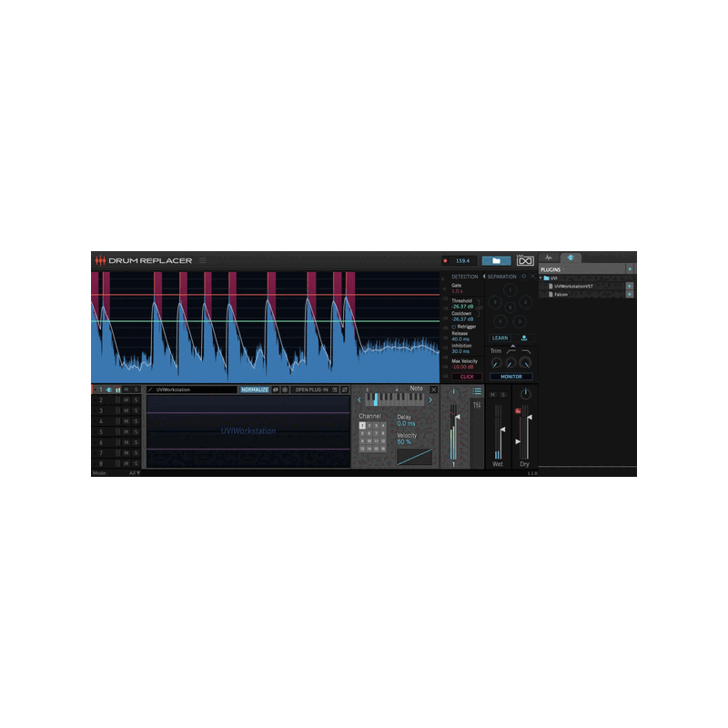Mute the Wet channel
The width and height of the screenshot is (728, 728).
point(492,395)
